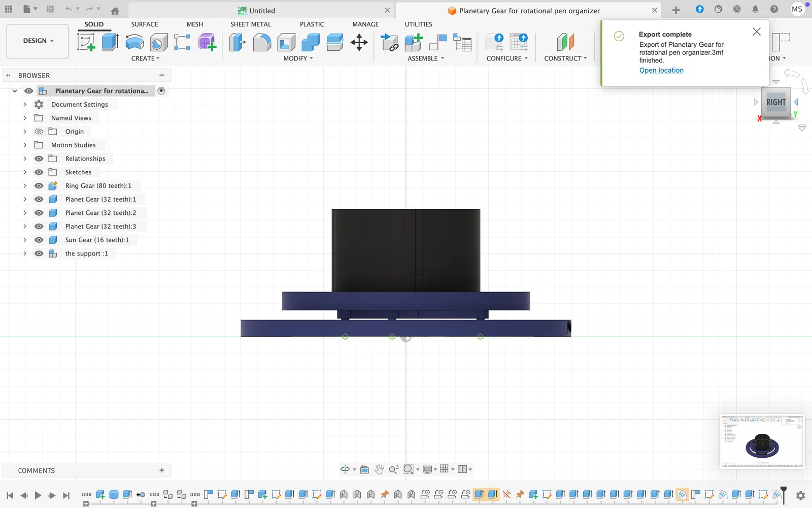The width and height of the screenshot is (812, 508).
Task: Toggle visibility of the Sketches folder
Action: (x=39, y=172)
